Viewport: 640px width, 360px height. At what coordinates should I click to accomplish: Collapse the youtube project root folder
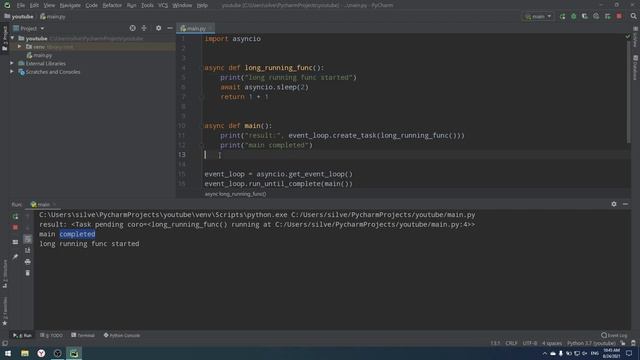(13, 38)
